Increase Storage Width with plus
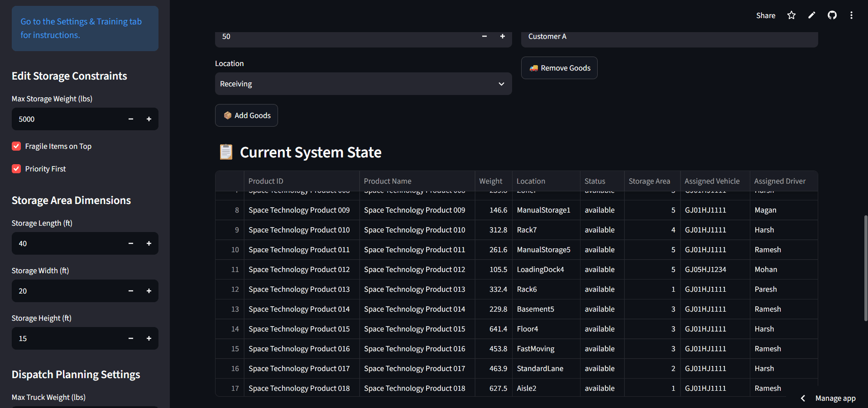This screenshot has width=868, height=408. click(149, 291)
